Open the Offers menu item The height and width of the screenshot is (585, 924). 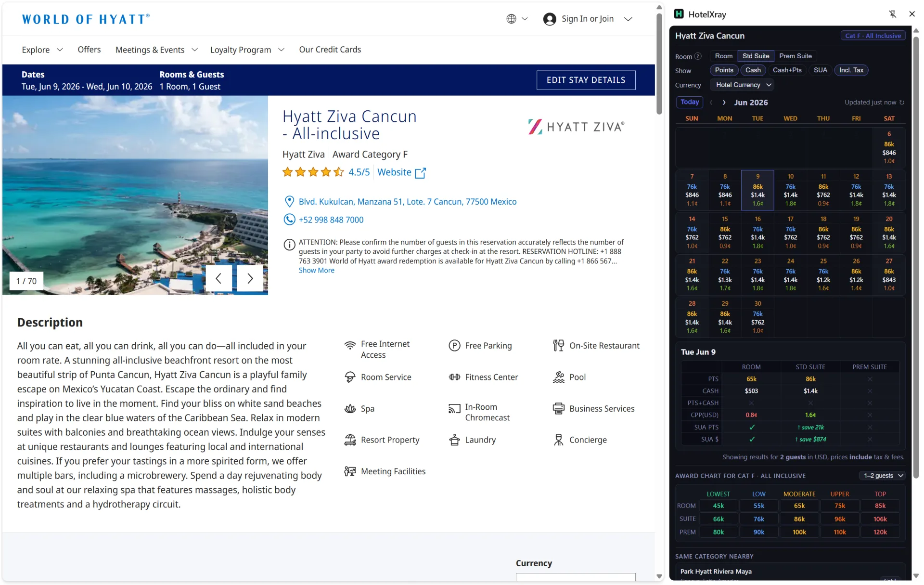tap(89, 50)
